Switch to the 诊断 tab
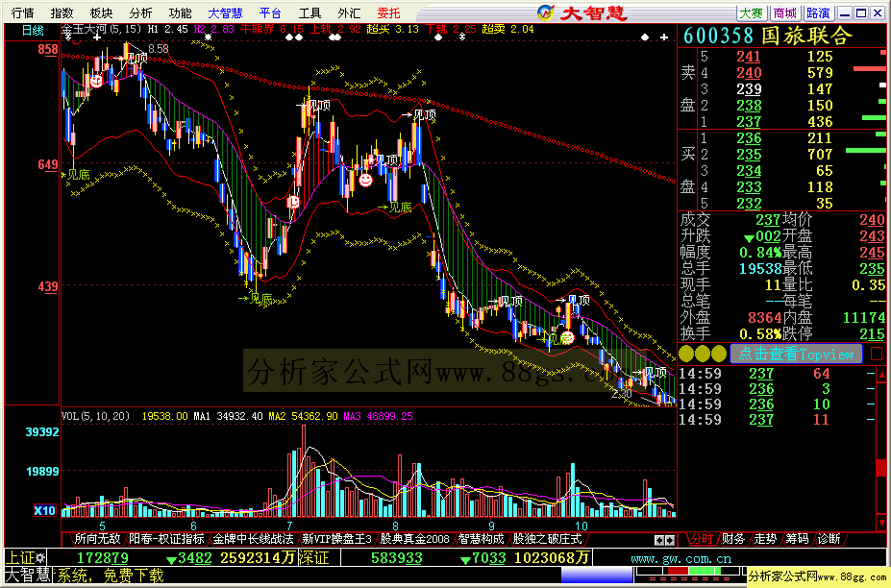The height and width of the screenshot is (588, 891). click(x=829, y=539)
